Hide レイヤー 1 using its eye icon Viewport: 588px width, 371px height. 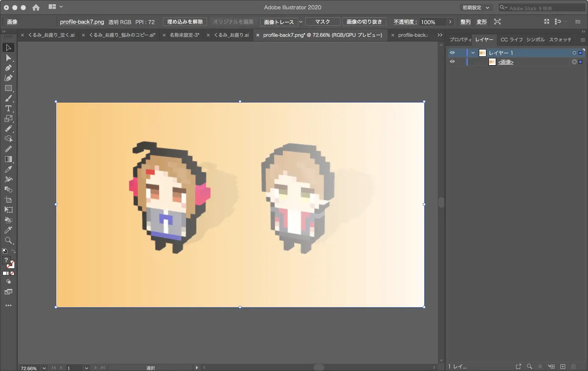[452, 53]
